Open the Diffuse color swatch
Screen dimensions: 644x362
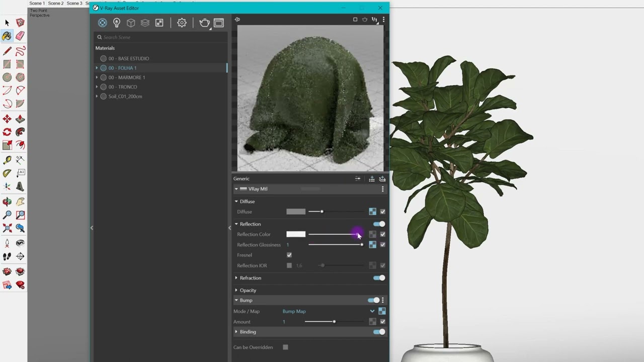coord(296,212)
